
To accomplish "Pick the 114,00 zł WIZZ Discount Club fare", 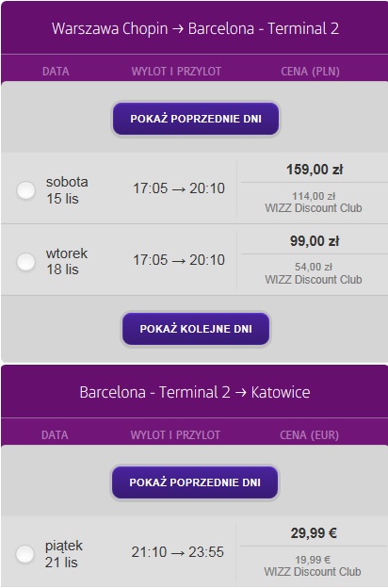I will pos(314,202).
